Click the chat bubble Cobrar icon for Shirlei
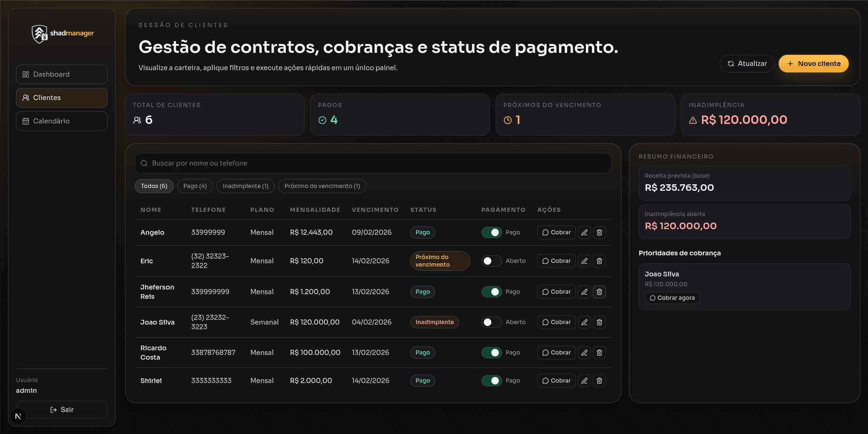This screenshot has height=434, width=868. click(x=545, y=380)
